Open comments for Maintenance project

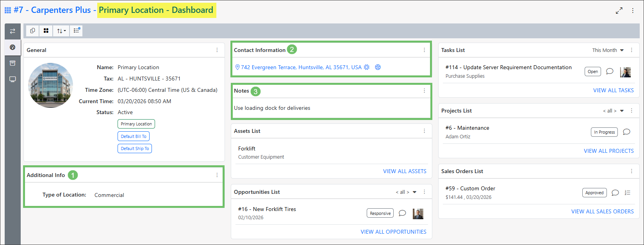(x=626, y=132)
